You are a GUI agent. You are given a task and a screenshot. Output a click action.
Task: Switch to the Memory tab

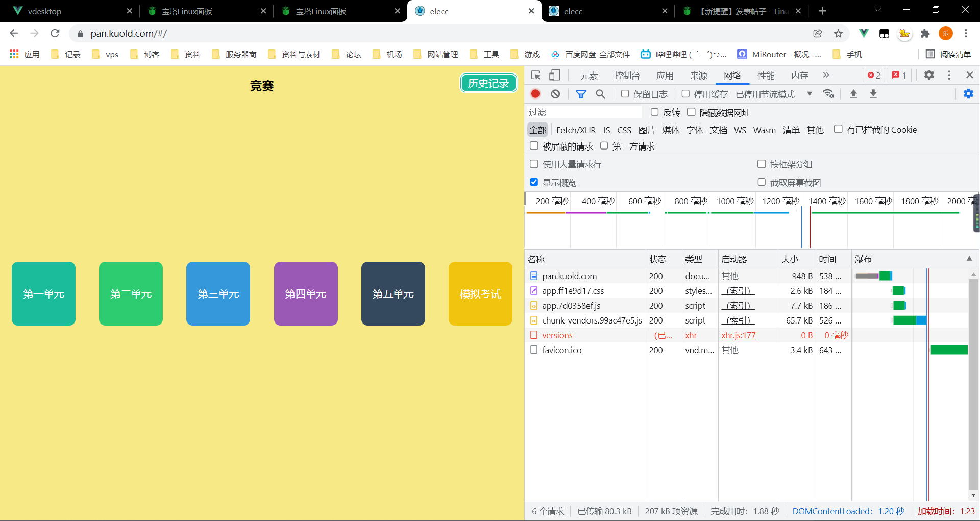pos(799,76)
